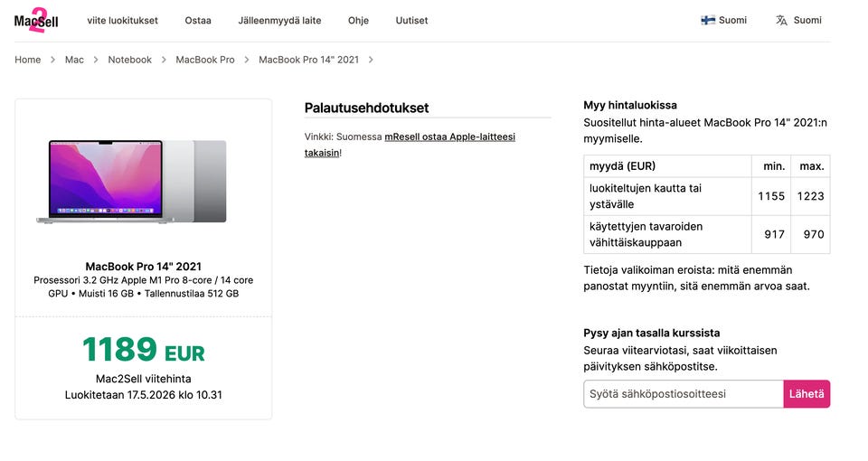Go to Home breadcrumb
Image resolution: width=868 pixels, height=461 pixels.
point(28,60)
